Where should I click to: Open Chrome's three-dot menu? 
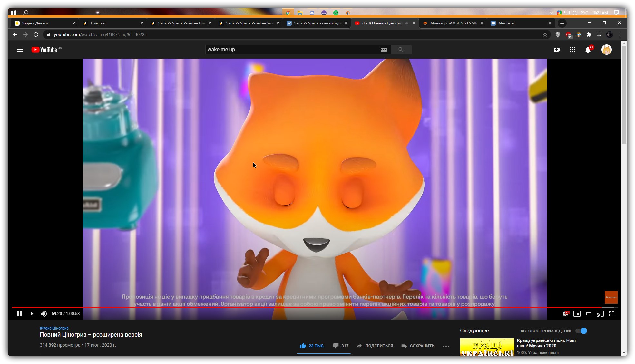(620, 34)
